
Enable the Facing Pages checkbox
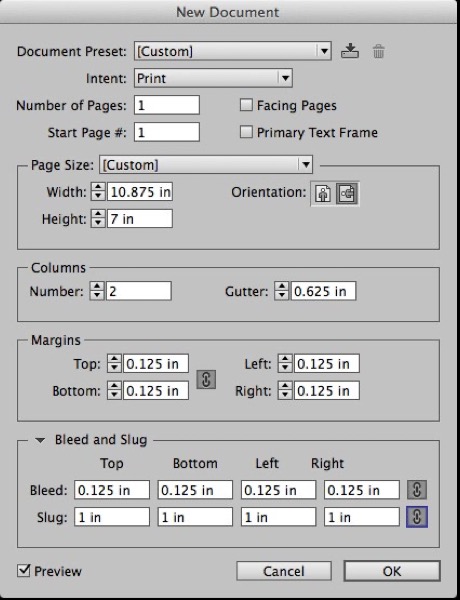pyautogui.click(x=246, y=105)
